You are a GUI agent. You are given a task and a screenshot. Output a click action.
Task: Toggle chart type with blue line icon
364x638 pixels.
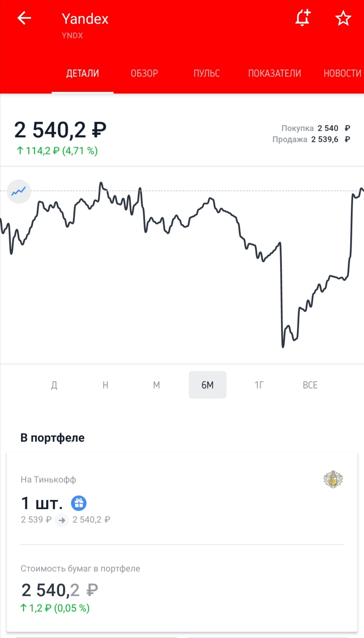coord(19,191)
